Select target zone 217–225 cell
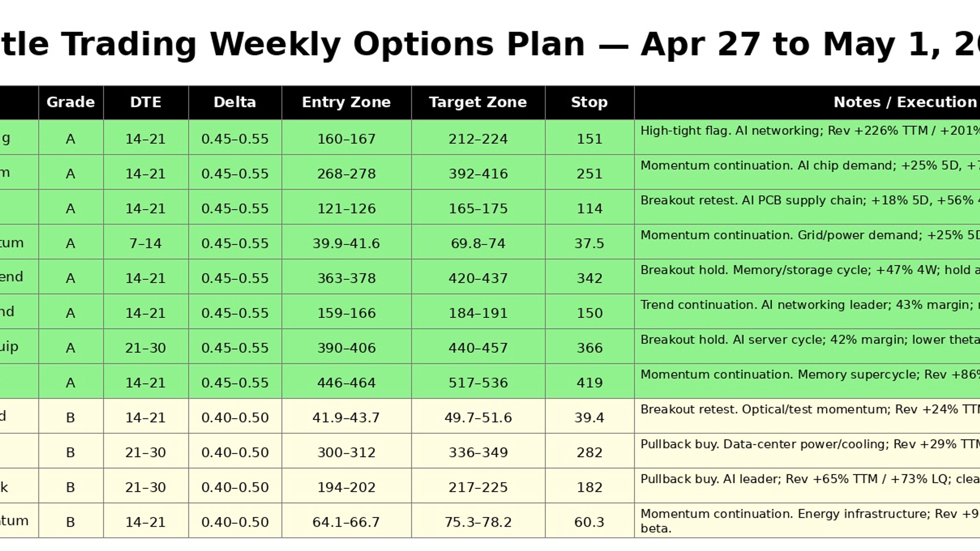 [x=478, y=487]
